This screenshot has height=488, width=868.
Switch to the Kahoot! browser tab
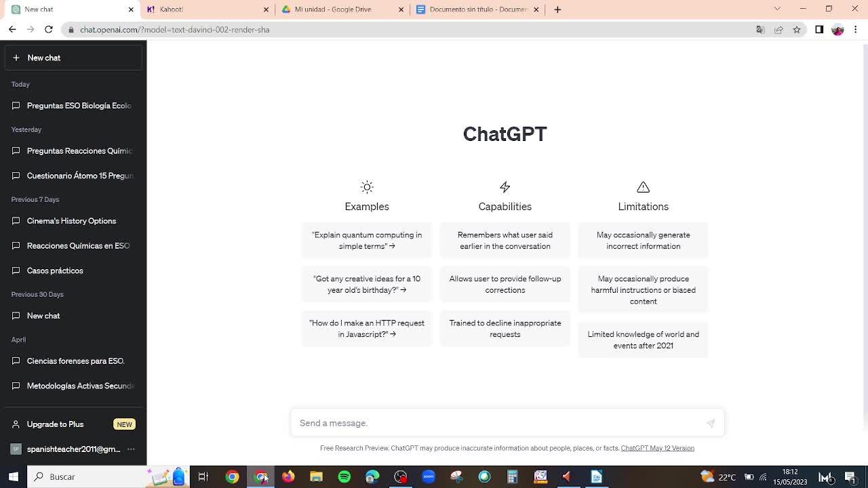(208, 9)
